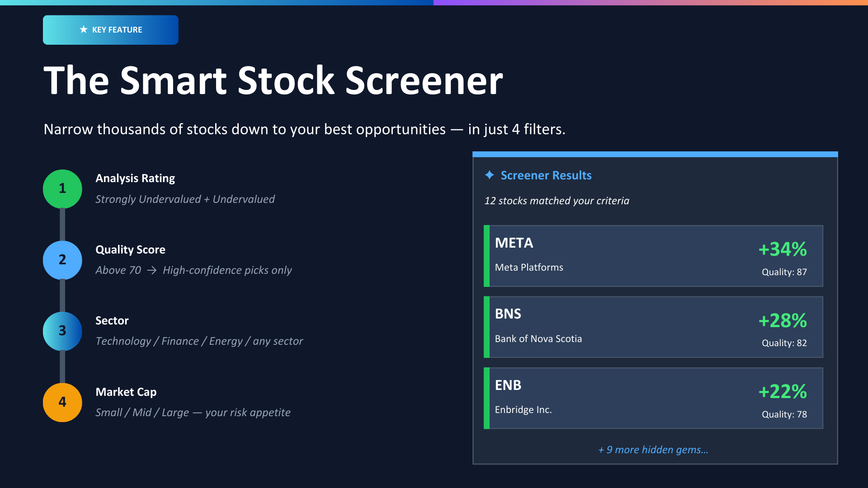Image resolution: width=868 pixels, height=488 pixels.
Task: Open the Screener Results panel header
Action: pyautogui.click(x=546, y=175)
